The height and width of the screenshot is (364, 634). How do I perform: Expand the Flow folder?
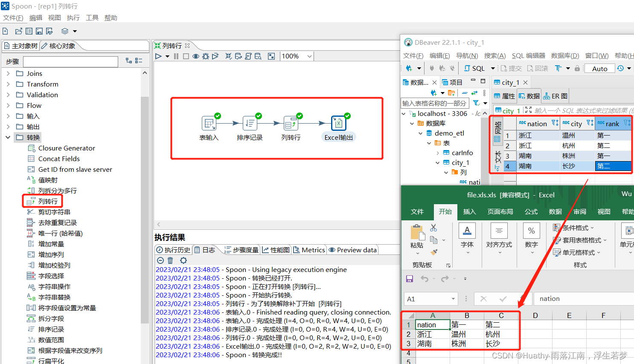point(8,106)
